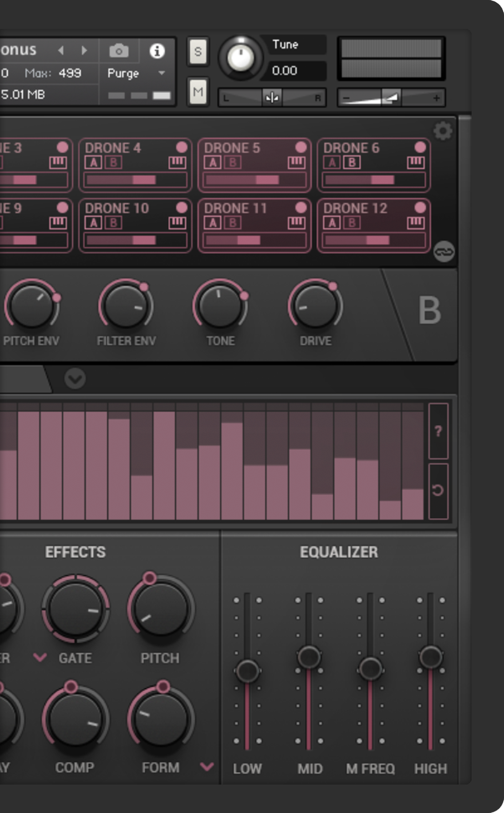Open the instrument info icon
Viewport: 504px width, 813px height.
[x=157, y=51]
